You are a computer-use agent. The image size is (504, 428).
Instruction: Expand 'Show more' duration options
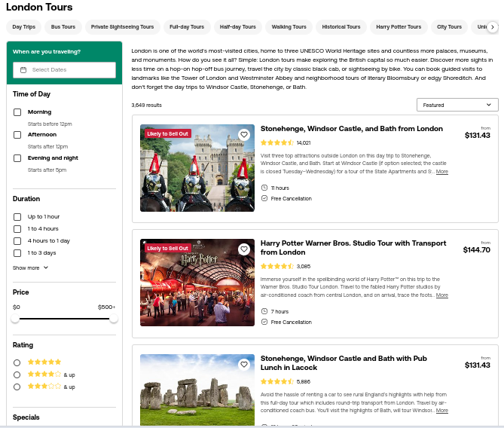[x=30, y=267]
